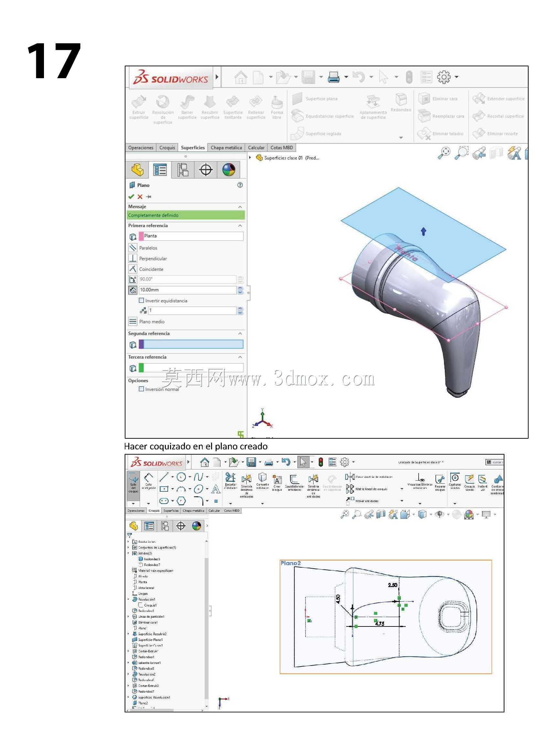This screenshot has width=535, height=756.
Task: Click Crear bloque tool
Action: tap(277, 483)
